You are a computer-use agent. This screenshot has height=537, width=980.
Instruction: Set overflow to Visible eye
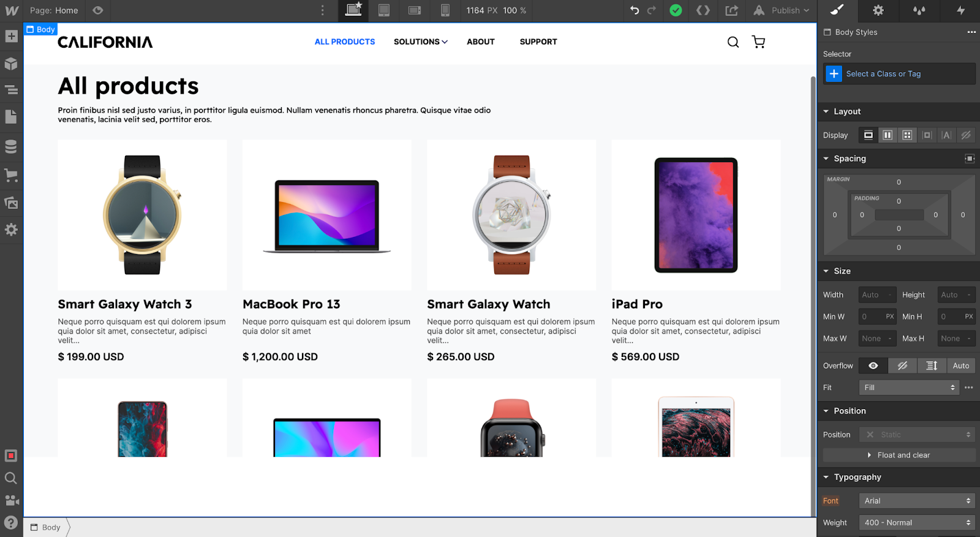[873, 366]
